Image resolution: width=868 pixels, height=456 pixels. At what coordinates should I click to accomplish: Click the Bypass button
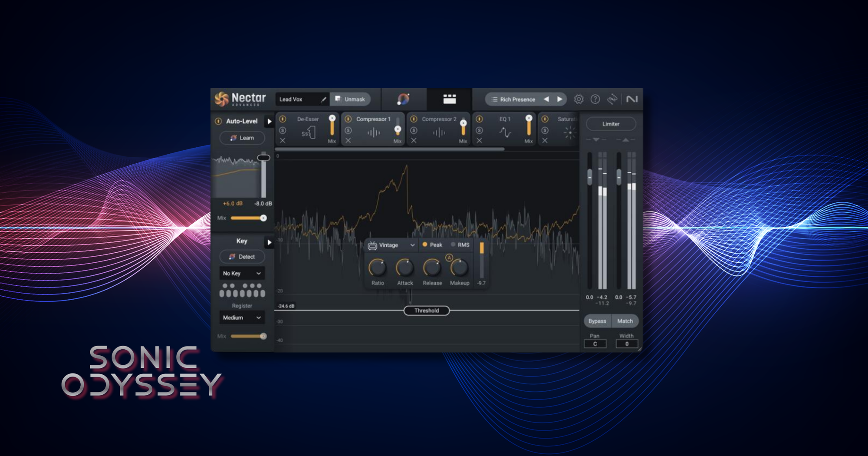click(597, 321)
